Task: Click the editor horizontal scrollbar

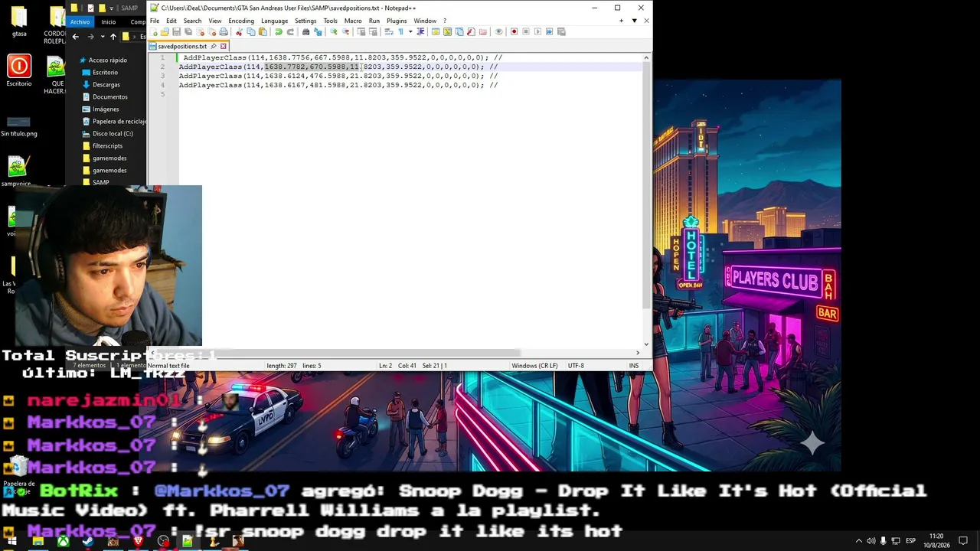Action: pyautogui.click(x=336, y=353)
